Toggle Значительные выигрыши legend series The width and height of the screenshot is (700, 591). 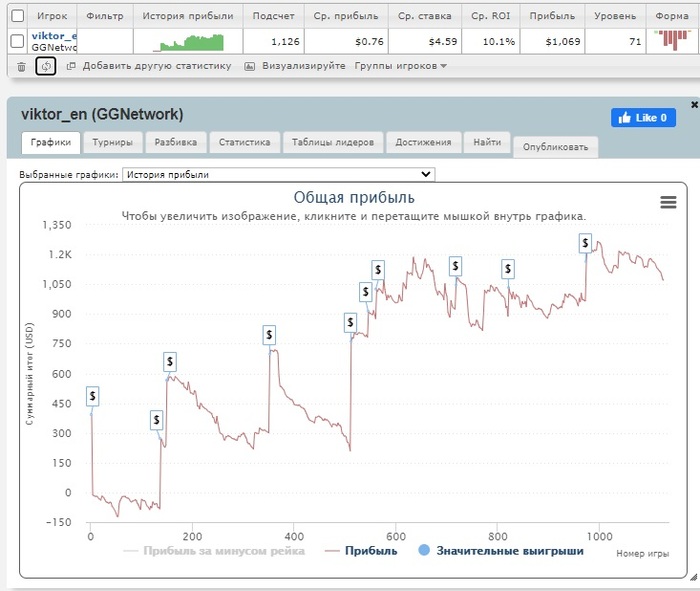pyautogui.click(x=501, y=551)
